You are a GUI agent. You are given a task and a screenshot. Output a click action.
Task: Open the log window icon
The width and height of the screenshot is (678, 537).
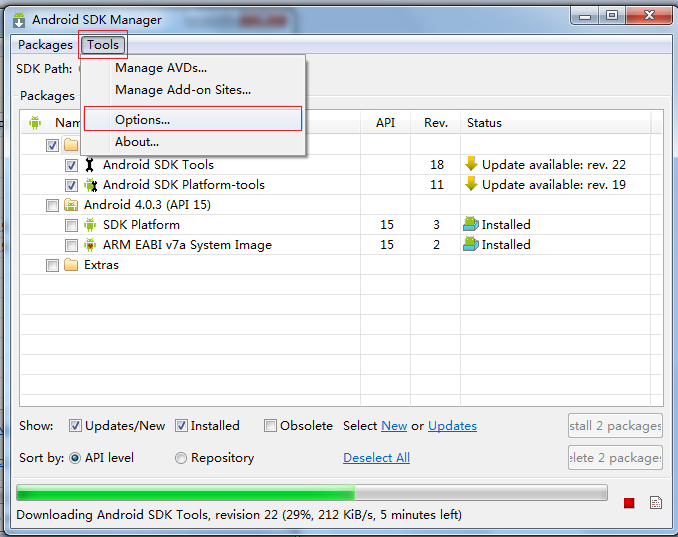(x=656, y=502)
